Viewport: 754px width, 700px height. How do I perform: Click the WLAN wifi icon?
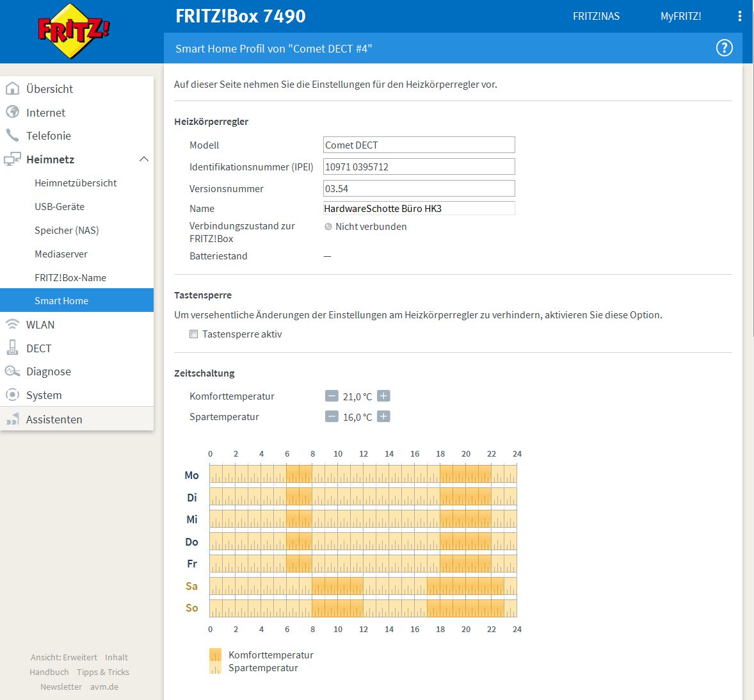coord(13,324)
